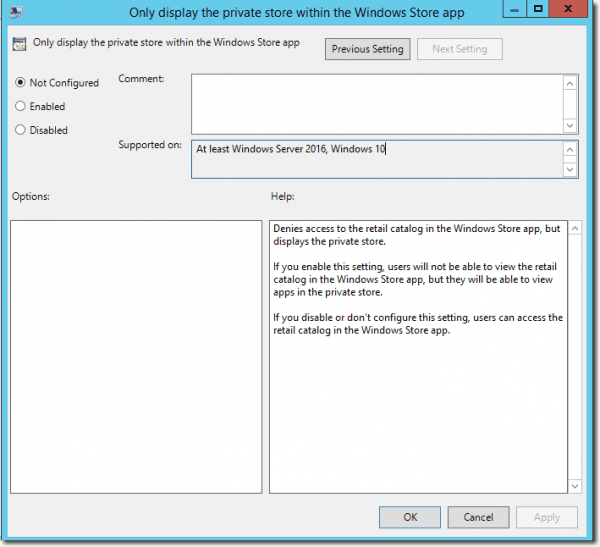Click the 'Comment:' label

(141, 78)
